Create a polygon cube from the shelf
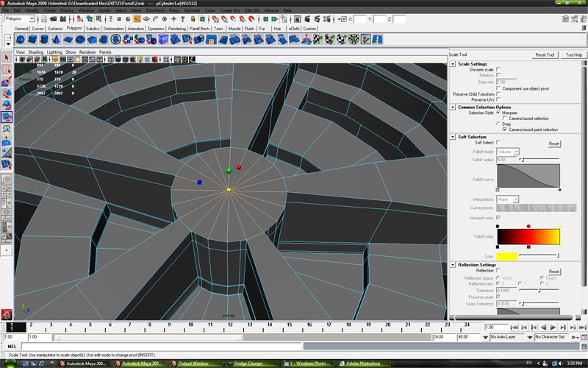 33,40
